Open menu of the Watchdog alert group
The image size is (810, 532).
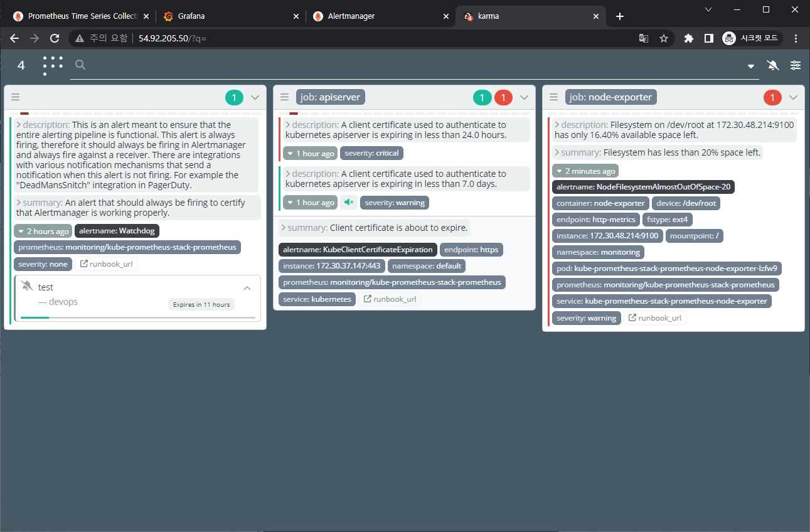pyautogui.click(x=16, y=97)
